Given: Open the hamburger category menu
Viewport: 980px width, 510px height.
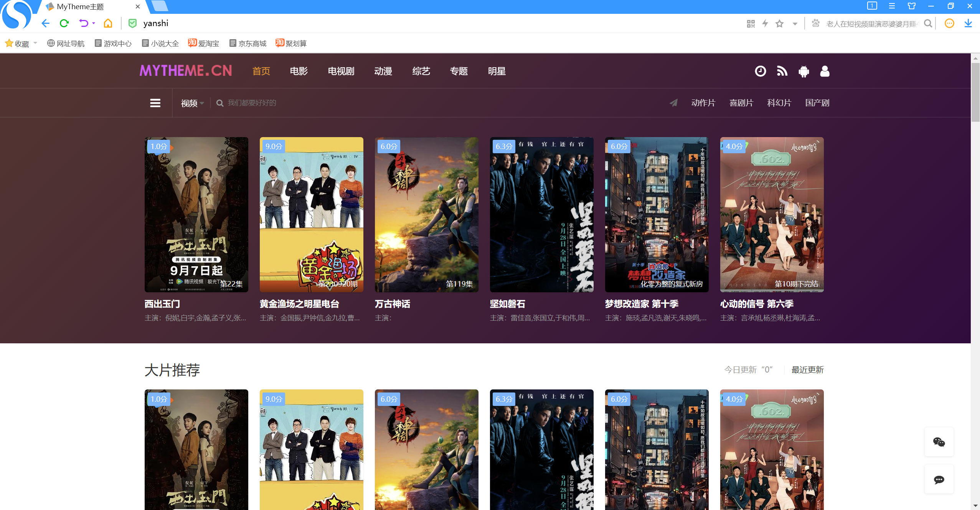Looking at the screenshot, I should pyautogui.click(x=155, y=103).
